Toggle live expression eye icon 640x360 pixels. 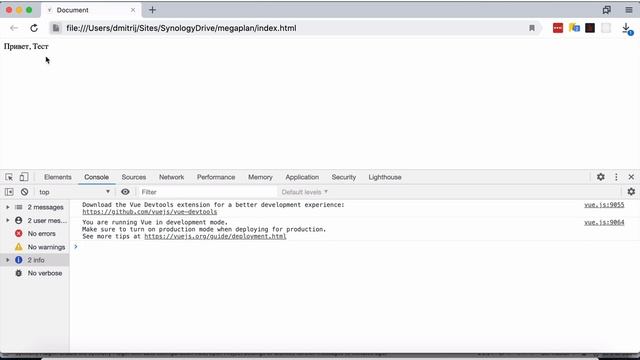tap(125, 192)
